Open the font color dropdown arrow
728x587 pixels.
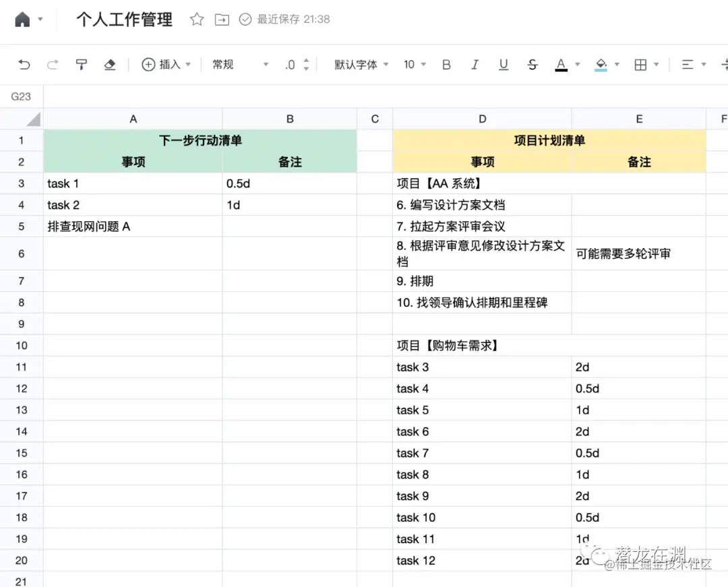pyautogui.click(x=578, y=65)
